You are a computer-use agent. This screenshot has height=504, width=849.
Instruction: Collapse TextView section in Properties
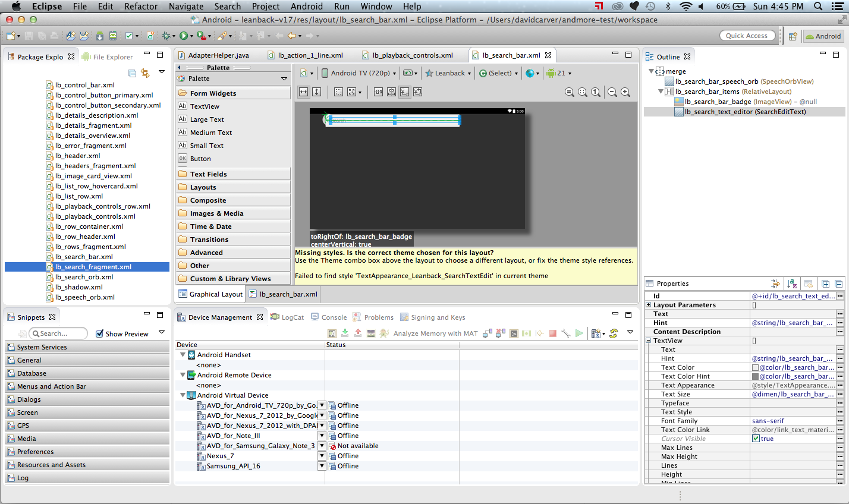(x=649, y=341)
